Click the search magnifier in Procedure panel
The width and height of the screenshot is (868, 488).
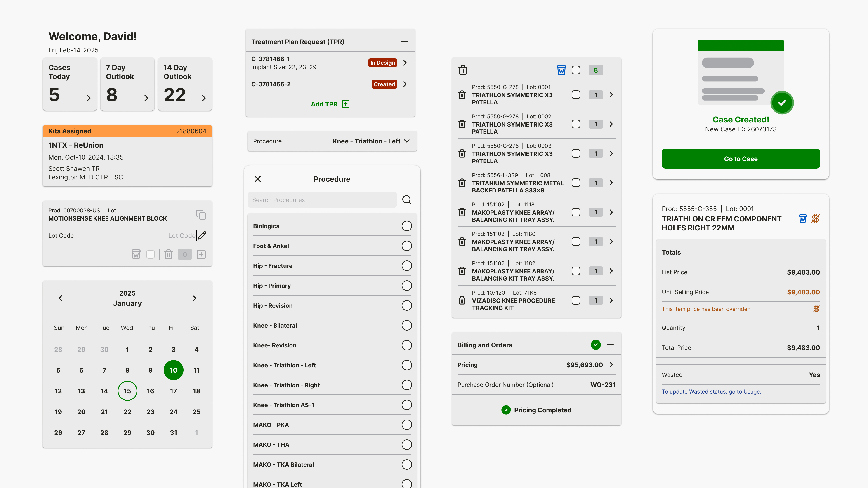point(407,200)
